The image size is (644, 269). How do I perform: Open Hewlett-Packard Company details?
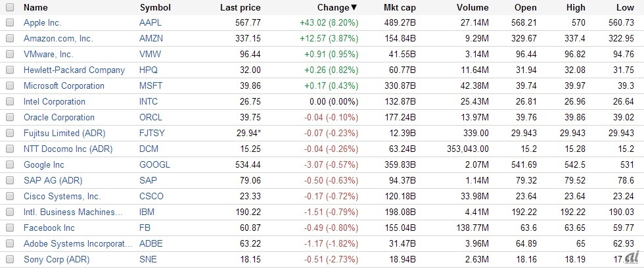[x=74, y=70]
